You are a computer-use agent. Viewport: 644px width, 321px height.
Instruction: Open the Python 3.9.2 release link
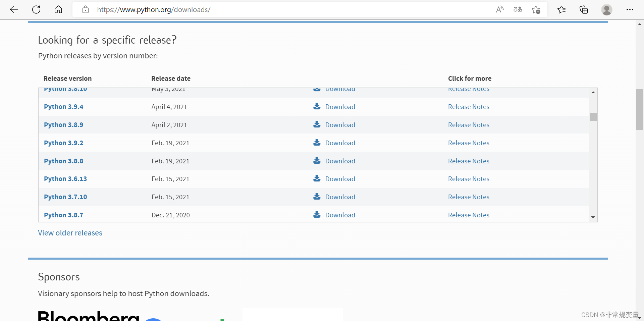63,143
